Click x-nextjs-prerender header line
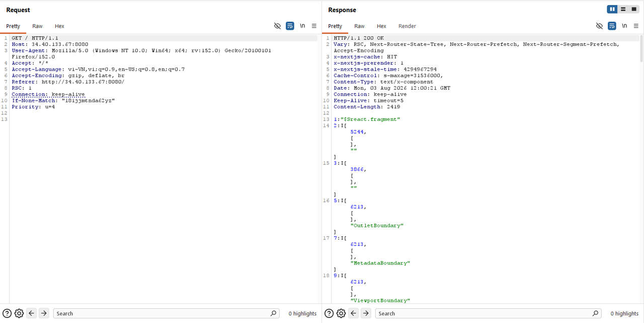Screen dimensions: 644x323 [368, 63]
